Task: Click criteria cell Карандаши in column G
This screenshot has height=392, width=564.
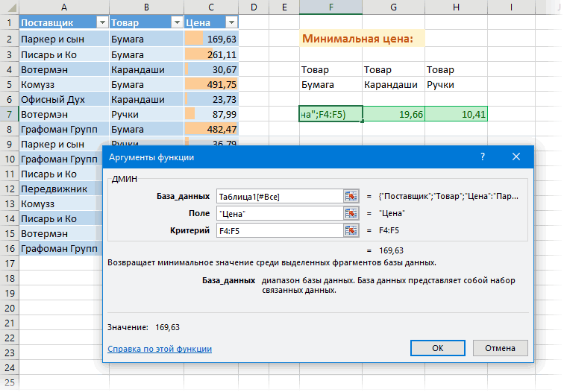Action: pos(393,84)
